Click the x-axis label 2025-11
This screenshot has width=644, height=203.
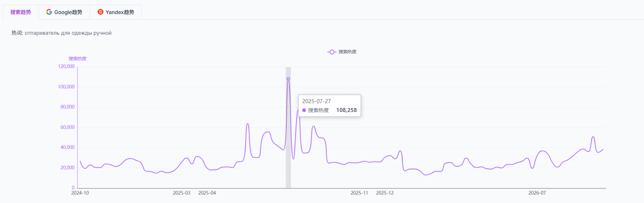click(360, 193)
